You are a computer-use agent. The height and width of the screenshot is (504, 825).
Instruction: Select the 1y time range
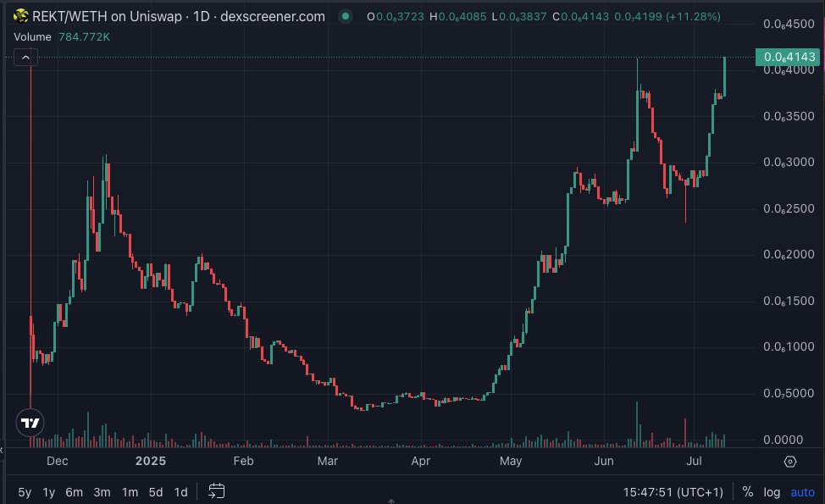(x=48, y=492)
